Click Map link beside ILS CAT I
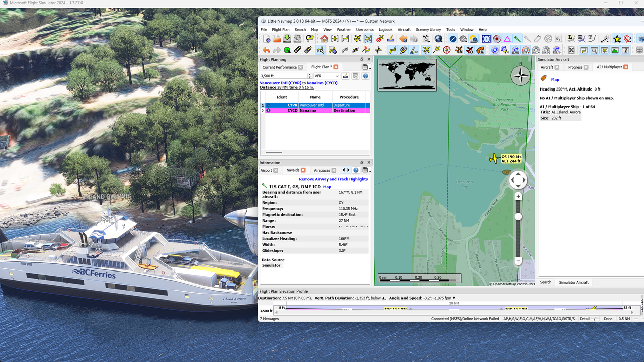This screenshot has width=644, height=362. [327, 187]
